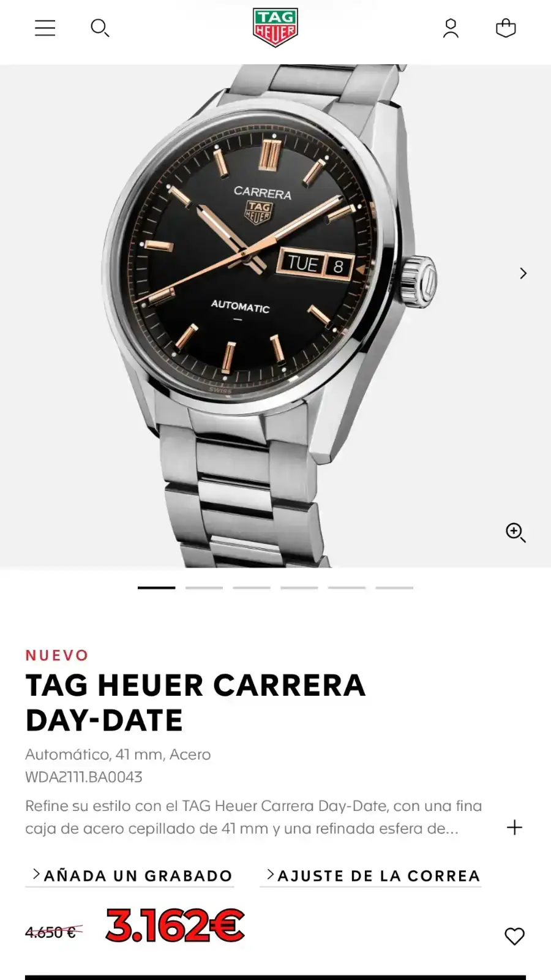Open the user account icon
Screen dimensions: 551x980
tap(451, 28)
